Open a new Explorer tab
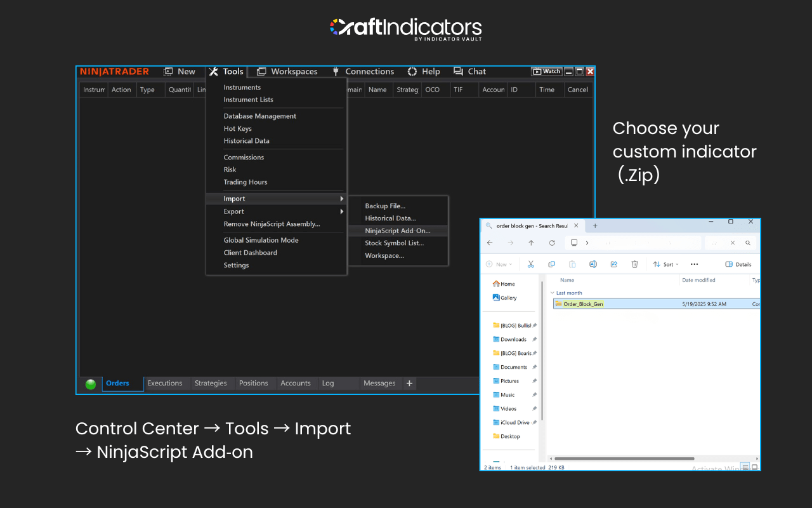The image size is (812, 508). [x=595, y=226]
